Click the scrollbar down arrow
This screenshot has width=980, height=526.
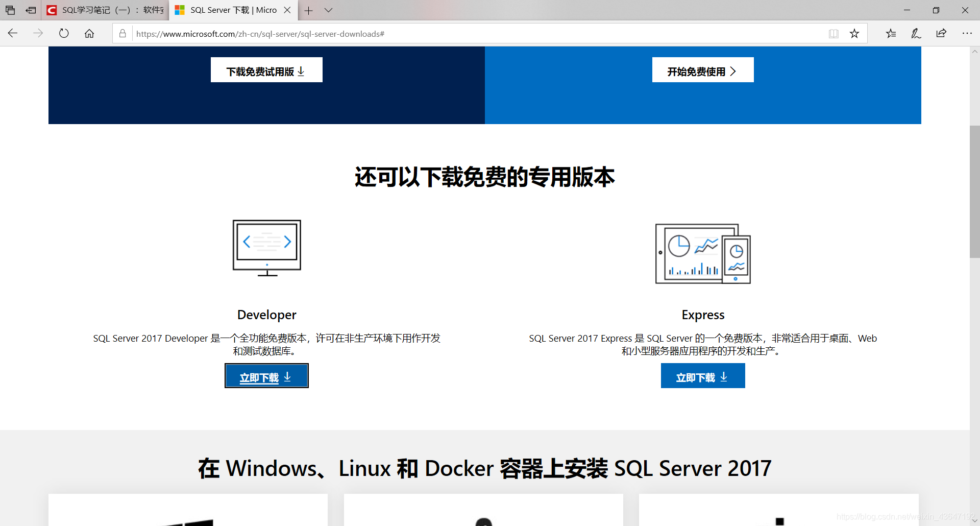pyautogui.click(x=975, y=520)
